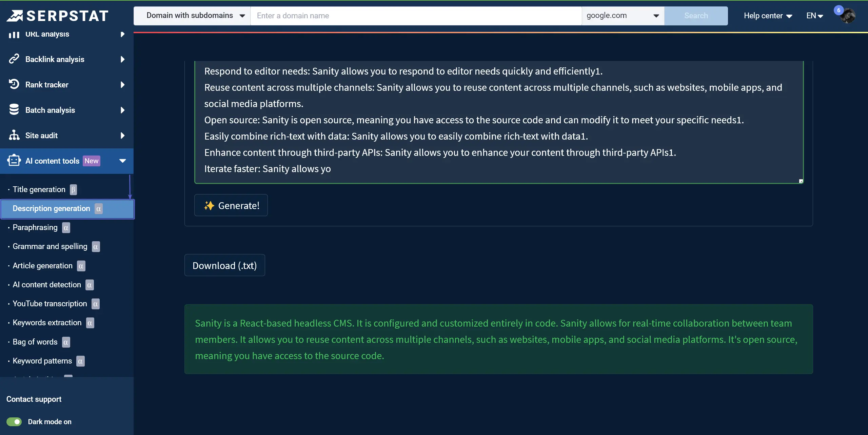
Task: Open the user profile avatar
Action: coord(848,16)
